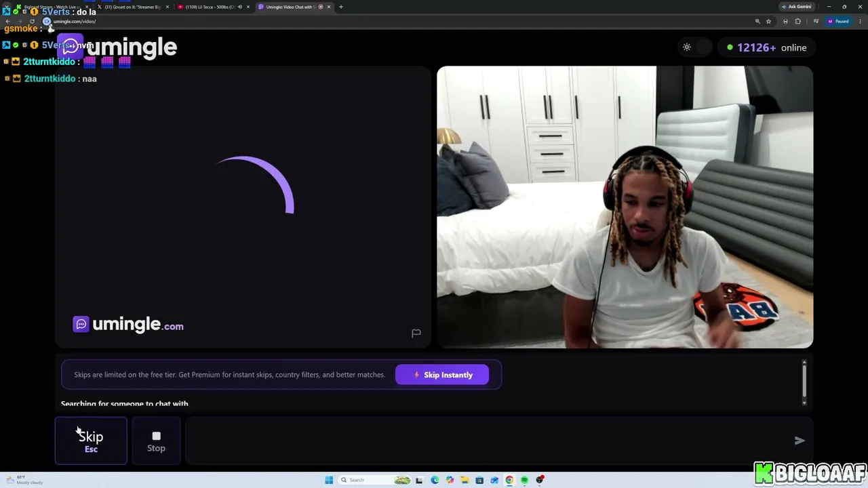Close the Gruunt on X tab

pyautogui.click(x=167, y=7)
